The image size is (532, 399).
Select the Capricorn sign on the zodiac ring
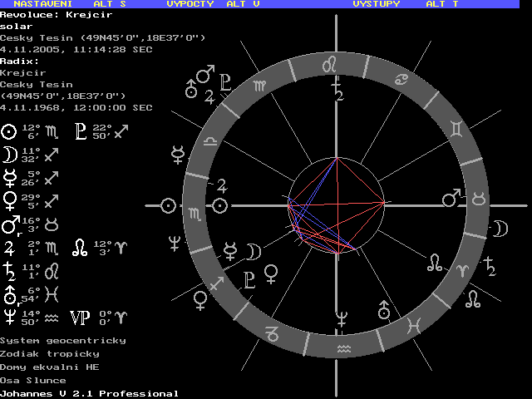(272, 333)
